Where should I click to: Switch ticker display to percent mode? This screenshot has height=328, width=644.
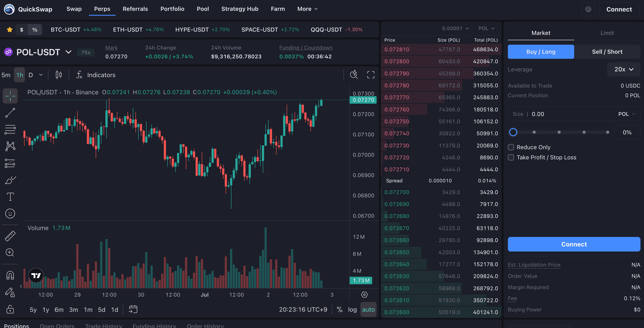[x=35, y=30]
